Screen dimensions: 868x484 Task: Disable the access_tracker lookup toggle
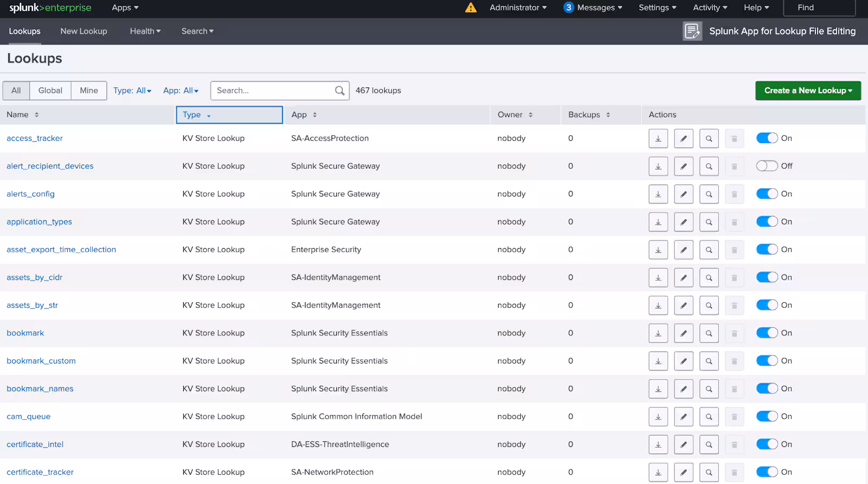tap(767, 138)
